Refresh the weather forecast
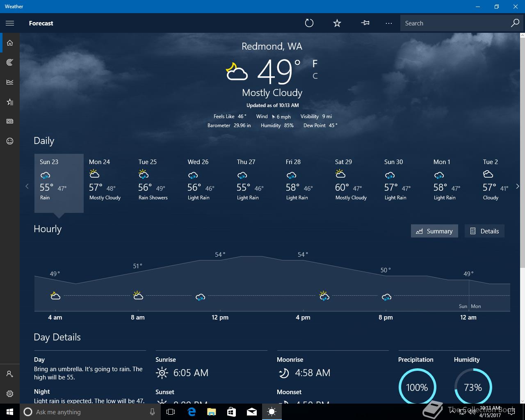This screenshot has height=420, width=525. [309, 23]
